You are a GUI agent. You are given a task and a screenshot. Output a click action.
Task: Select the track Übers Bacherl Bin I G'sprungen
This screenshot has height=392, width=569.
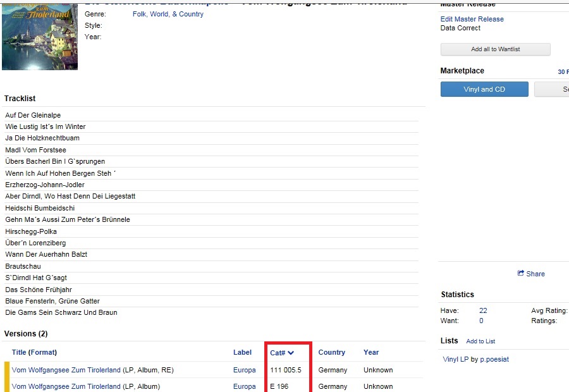pyautogui.click(x=55, y=161)
